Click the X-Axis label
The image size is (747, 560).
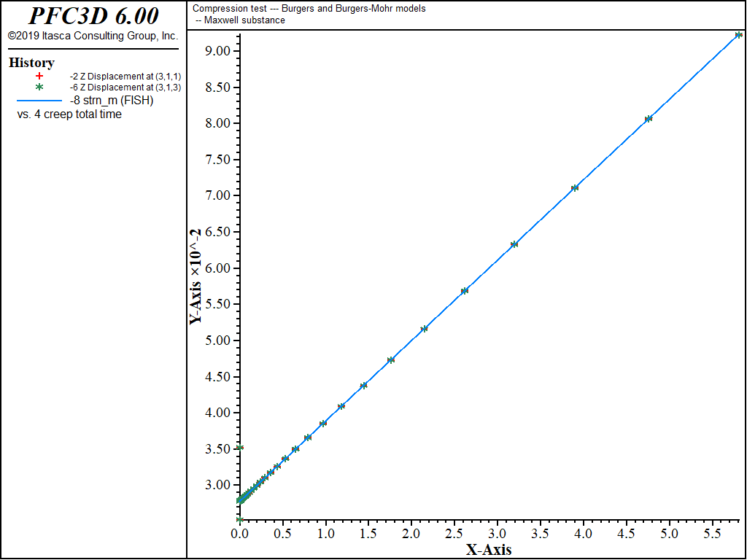[x=489, y=550]
